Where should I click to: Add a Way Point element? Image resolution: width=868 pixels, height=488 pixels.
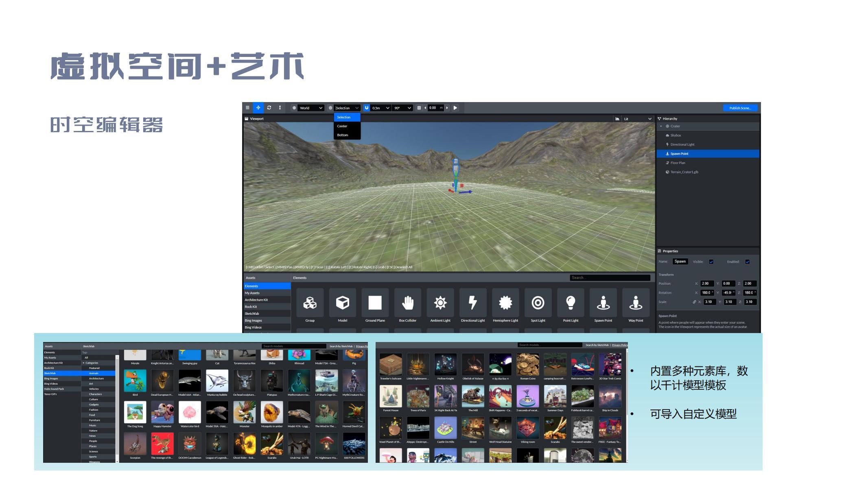pyautogui.click(x=636, y=303)
